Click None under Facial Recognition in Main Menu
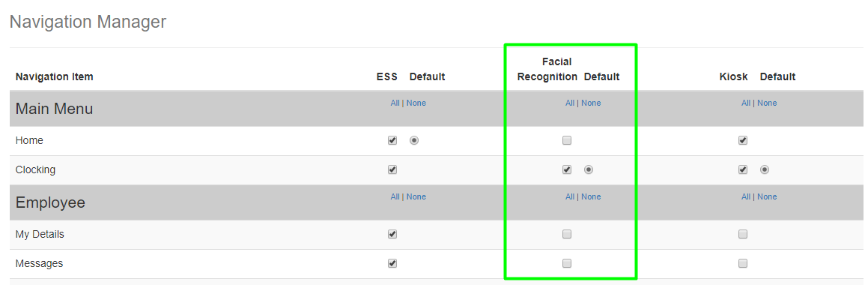The image size is (868, 285). point(591,103)
